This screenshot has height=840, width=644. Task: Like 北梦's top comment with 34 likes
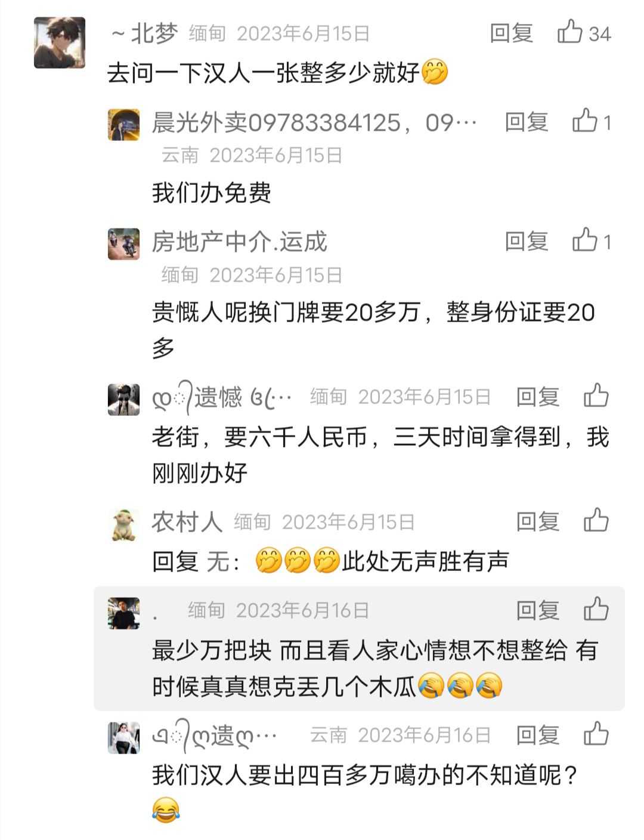pos(569,32)
